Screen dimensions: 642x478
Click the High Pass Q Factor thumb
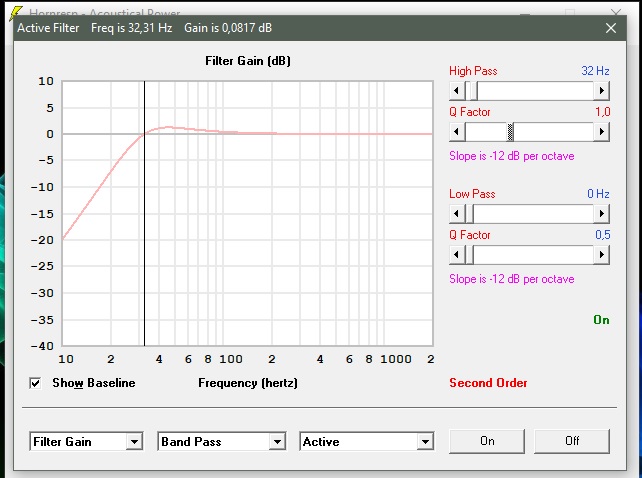tap(510, 132)
